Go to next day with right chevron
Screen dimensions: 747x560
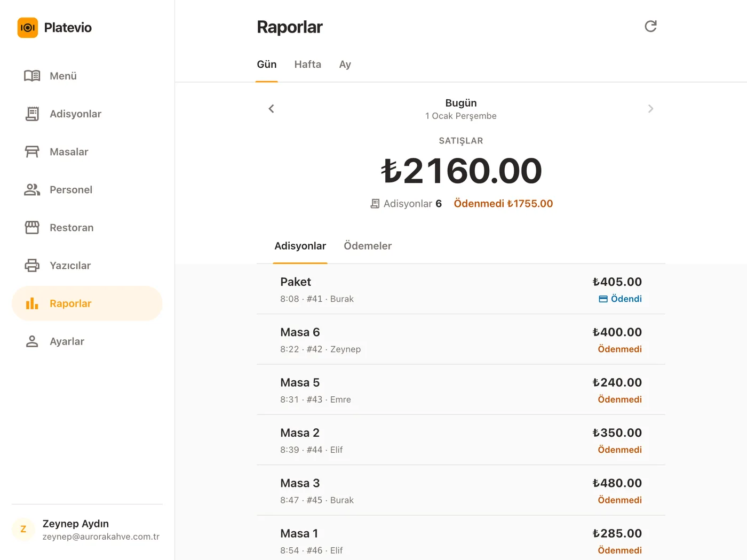pos(650,109)
